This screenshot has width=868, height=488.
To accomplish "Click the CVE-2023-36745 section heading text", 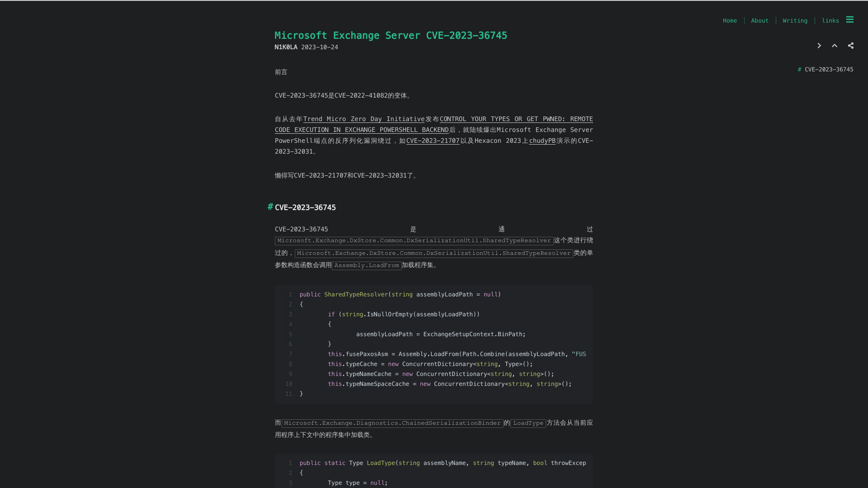I will pyautogui.click(x=305, y=208).
